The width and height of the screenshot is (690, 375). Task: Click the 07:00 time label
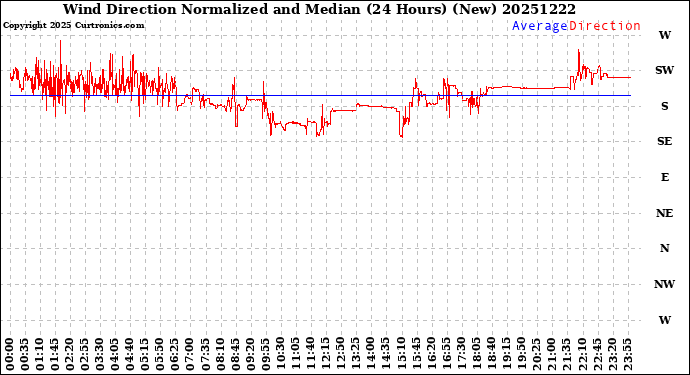point(190,355)
